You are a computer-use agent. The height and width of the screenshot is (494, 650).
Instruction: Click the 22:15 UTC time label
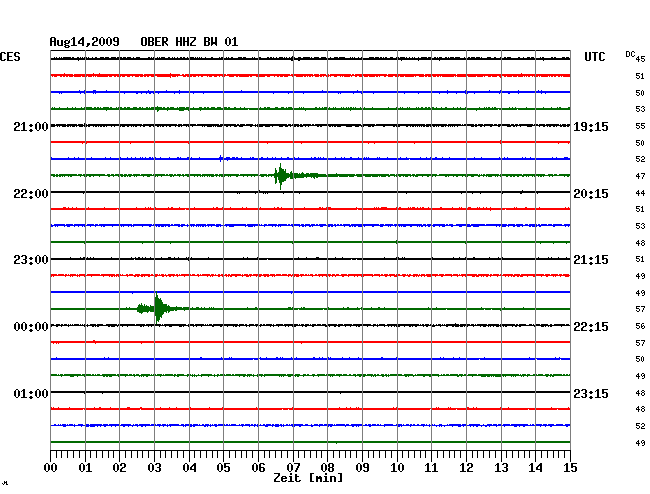[x=591, y=327]
